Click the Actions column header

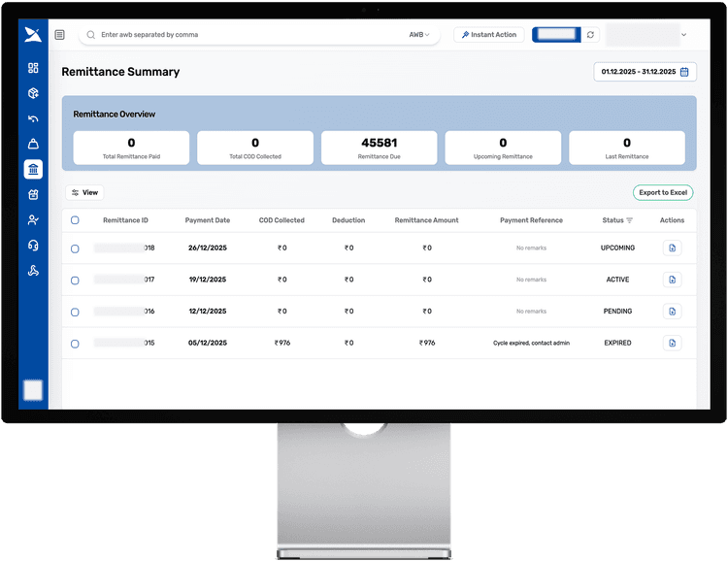(673, 220)
